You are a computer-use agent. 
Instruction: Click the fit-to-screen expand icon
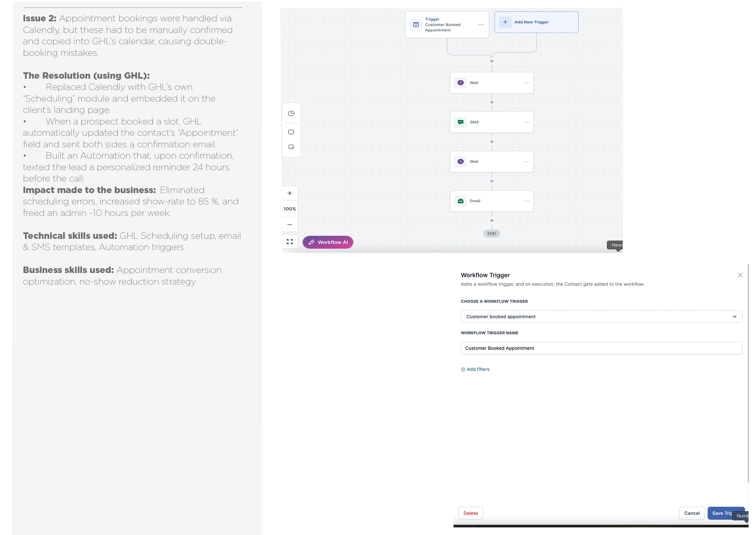290,242
